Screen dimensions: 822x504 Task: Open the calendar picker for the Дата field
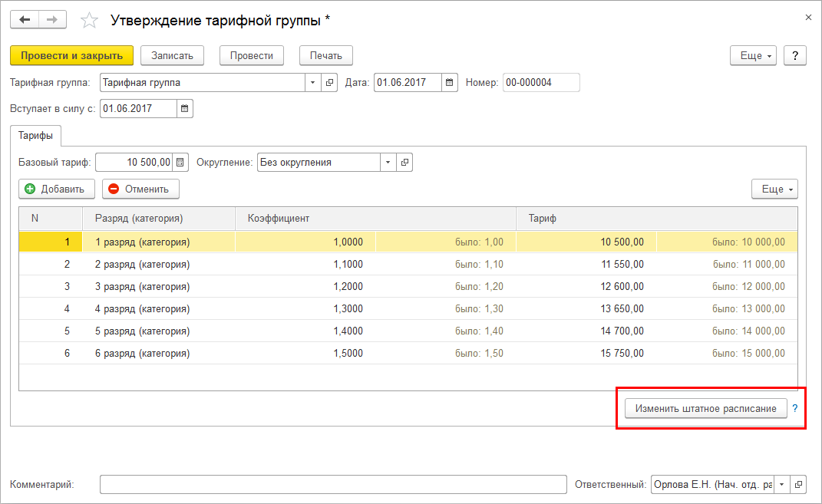449,82
